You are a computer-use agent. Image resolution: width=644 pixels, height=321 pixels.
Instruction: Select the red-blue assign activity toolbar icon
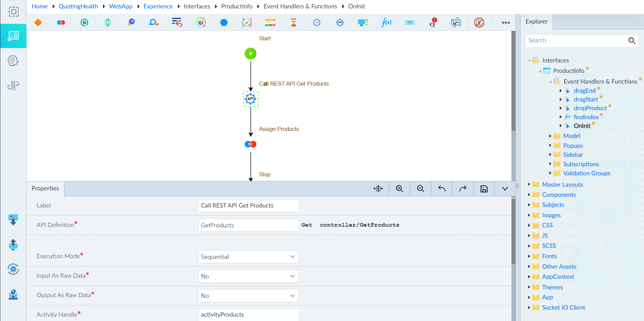pos(61,22)
